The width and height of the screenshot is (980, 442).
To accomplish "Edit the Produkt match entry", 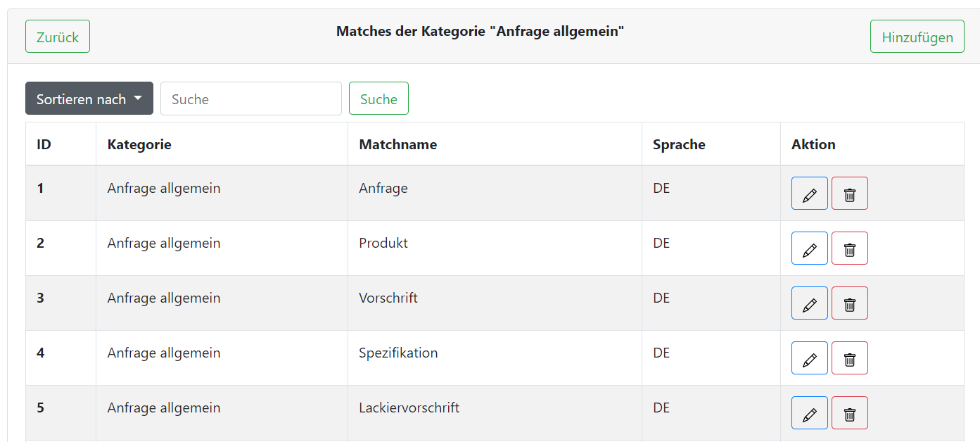I will (x=809, y=248).
